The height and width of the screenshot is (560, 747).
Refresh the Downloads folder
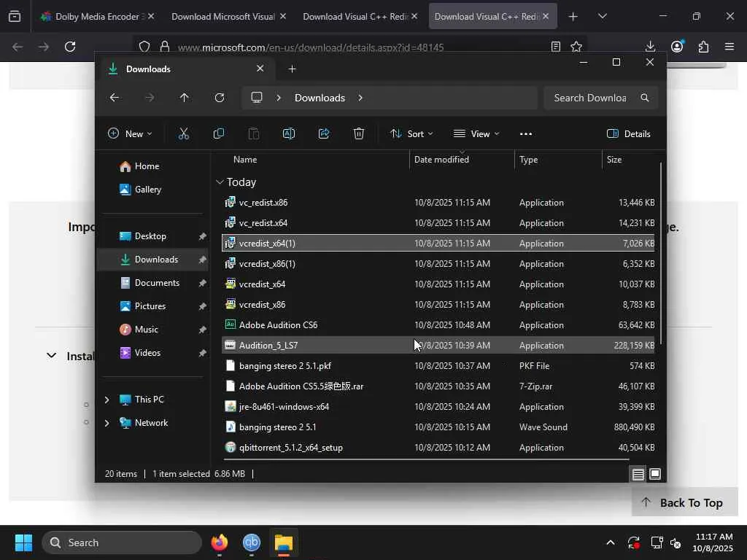pyautogui.click(x=220, y=98)
